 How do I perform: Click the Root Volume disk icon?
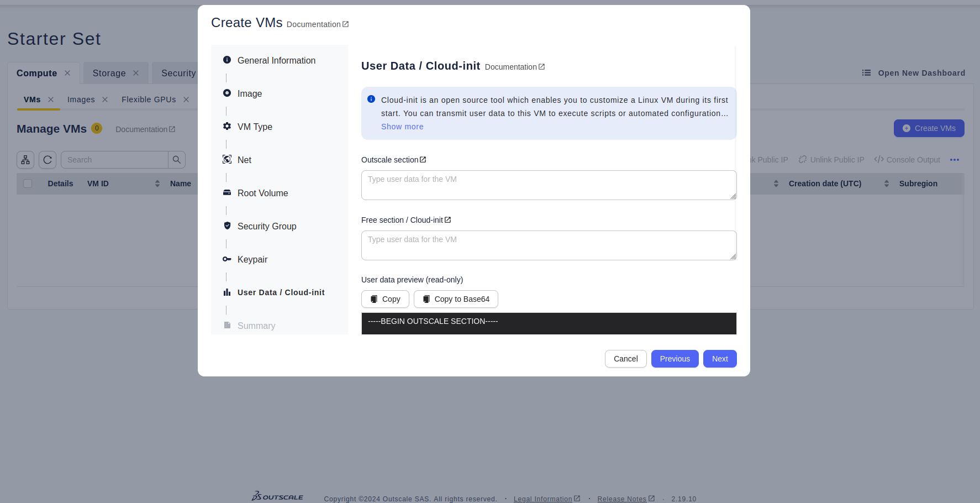point(226,193)
